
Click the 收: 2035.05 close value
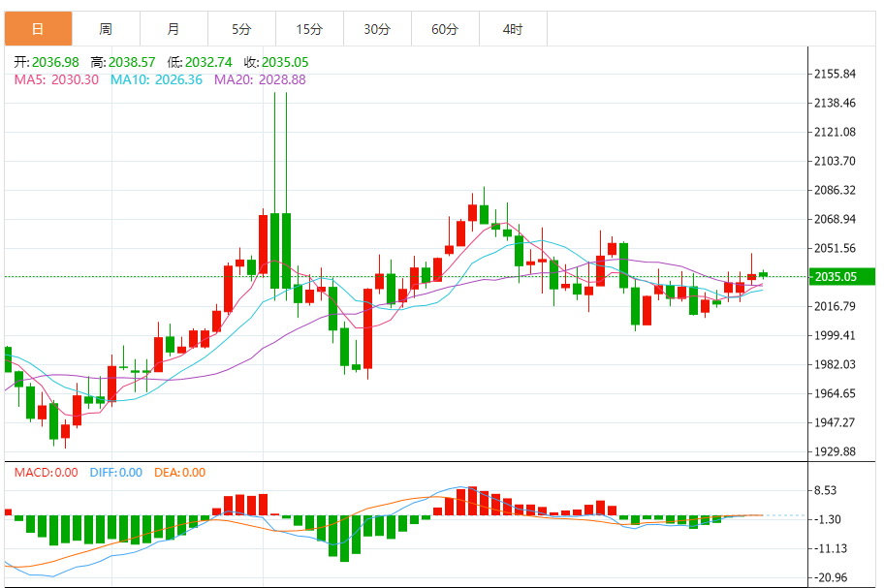[276, 62]
